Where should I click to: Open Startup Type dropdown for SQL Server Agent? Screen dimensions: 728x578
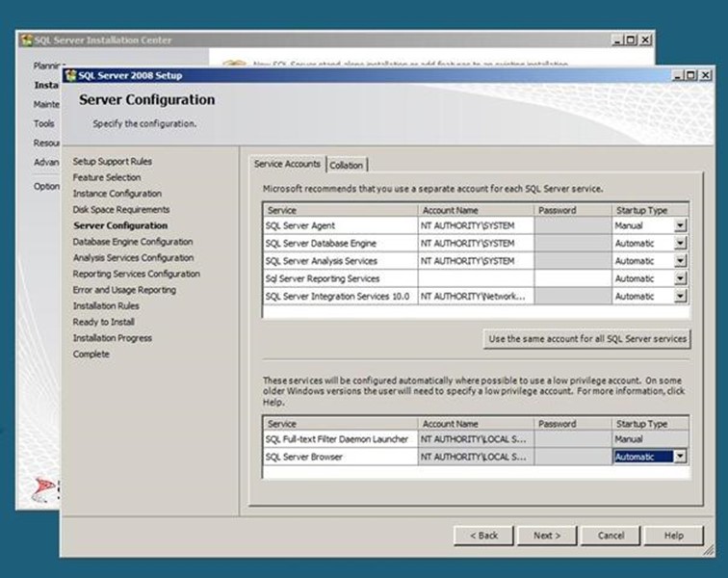tap(680, 225)
